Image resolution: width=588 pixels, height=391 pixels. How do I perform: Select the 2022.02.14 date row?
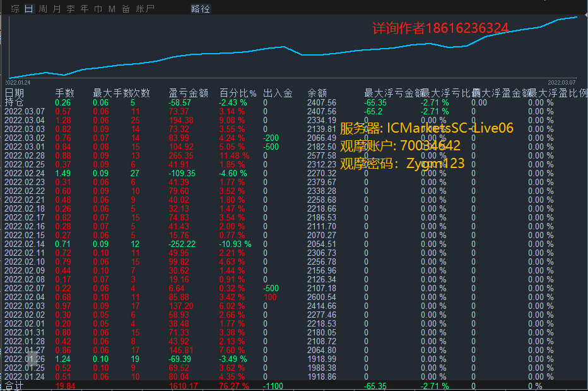(25, 244)
